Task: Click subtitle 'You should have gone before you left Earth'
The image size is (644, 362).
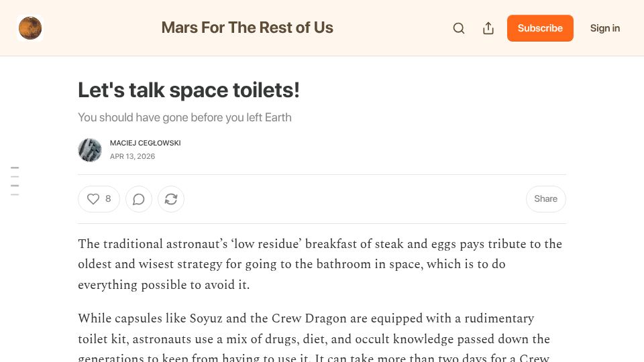Action: click(185, 117)
